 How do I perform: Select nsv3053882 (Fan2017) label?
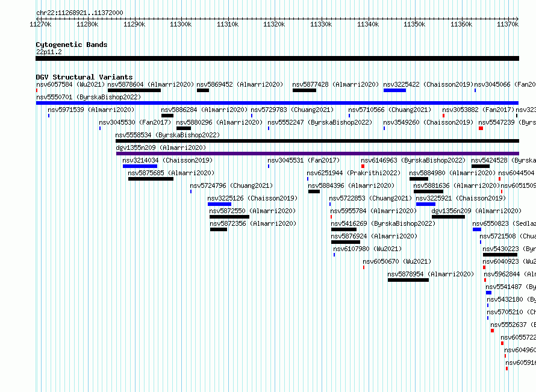tap(478, 110)
